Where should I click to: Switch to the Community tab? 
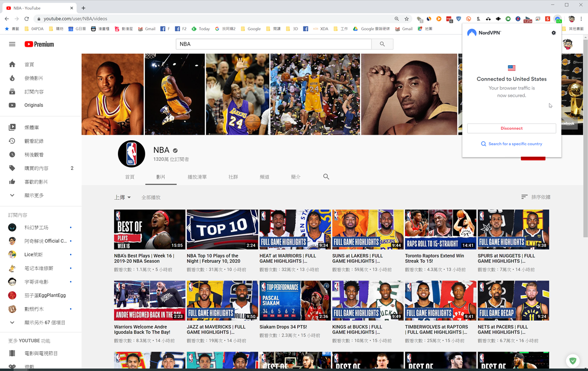tap(233, 177)
